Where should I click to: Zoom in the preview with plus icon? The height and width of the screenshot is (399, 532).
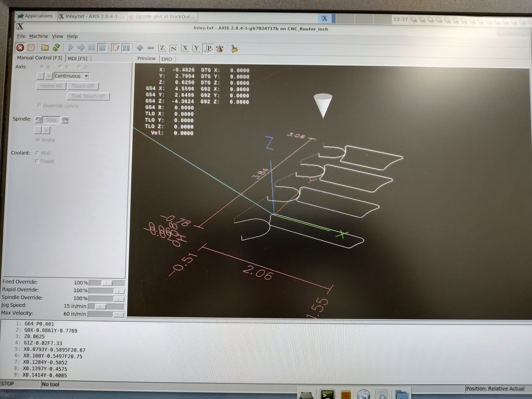point(140,48)
